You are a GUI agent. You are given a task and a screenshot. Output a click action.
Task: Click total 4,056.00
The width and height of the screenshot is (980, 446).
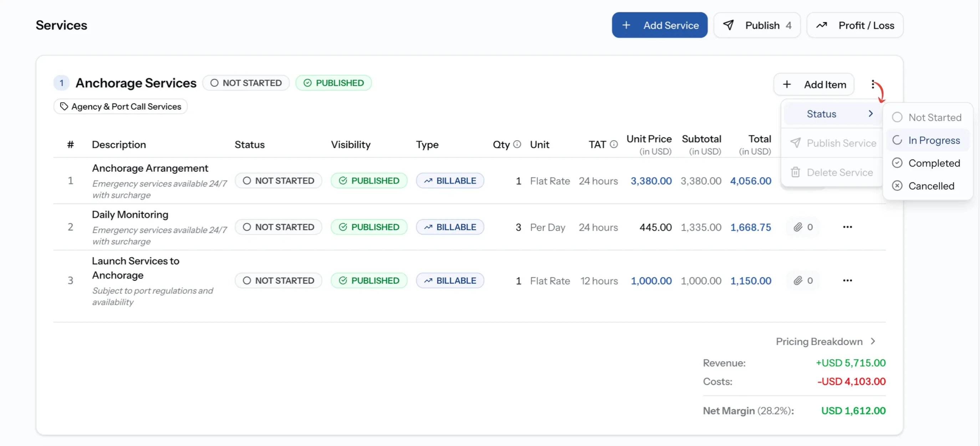click(751, 181)
